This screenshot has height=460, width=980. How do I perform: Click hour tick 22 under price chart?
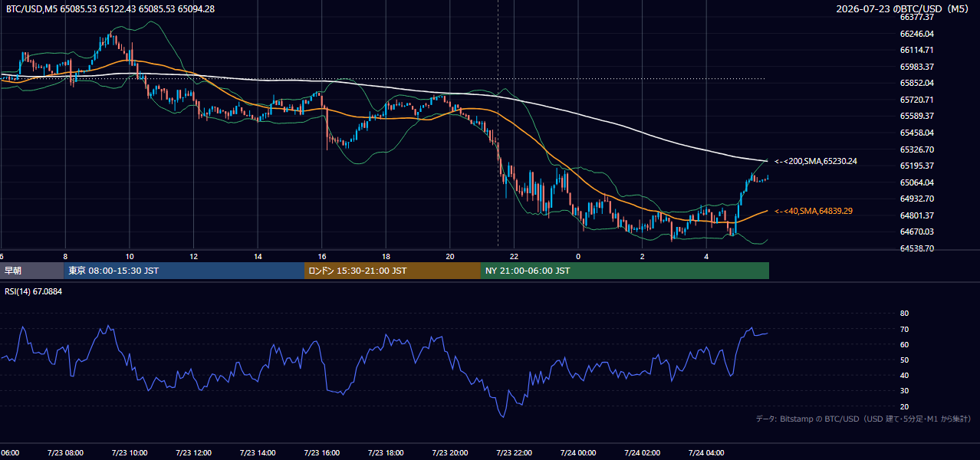click(x=514, y=256)
